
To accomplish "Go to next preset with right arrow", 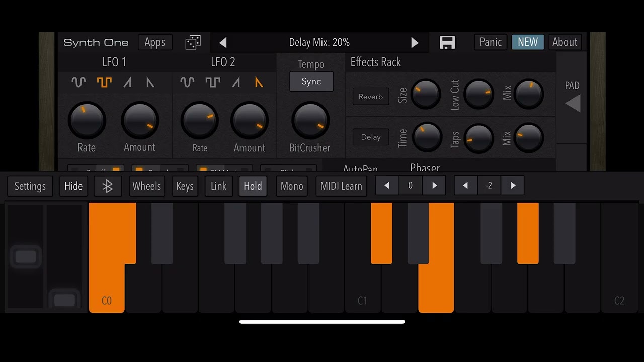I will click(415, 42).
